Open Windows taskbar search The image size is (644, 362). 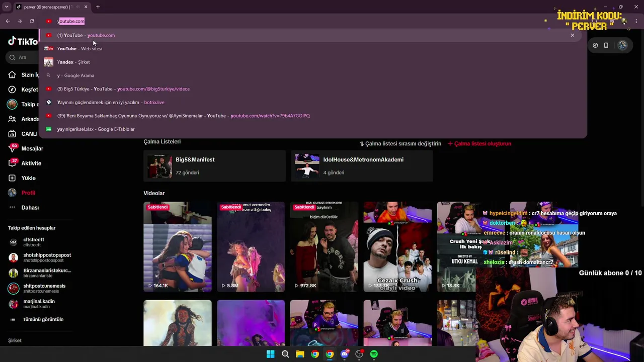(x=285, y=354)
